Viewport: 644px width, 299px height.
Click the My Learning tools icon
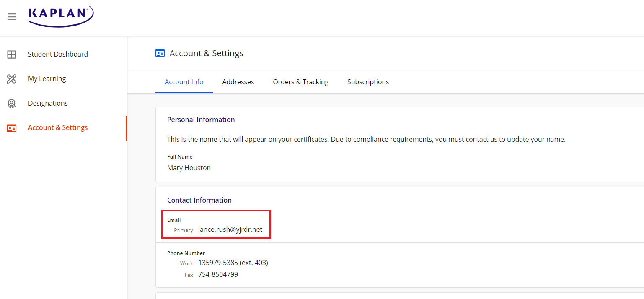(x=11, y=78)
